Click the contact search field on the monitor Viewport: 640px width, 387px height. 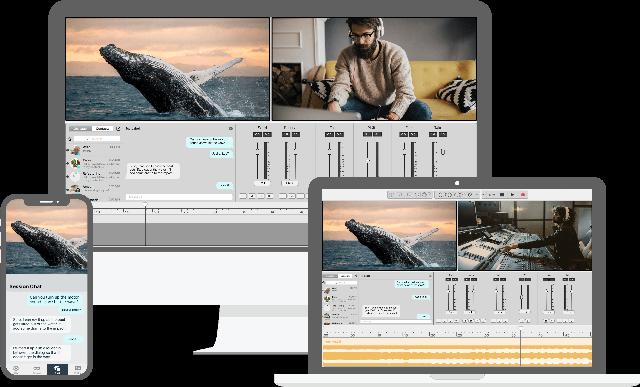[x=97, y=139]
